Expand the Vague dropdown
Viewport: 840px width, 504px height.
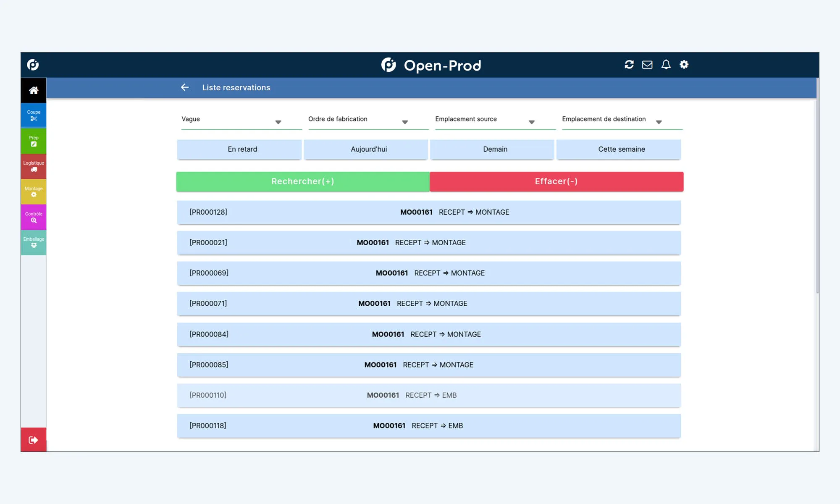point(278,122)
